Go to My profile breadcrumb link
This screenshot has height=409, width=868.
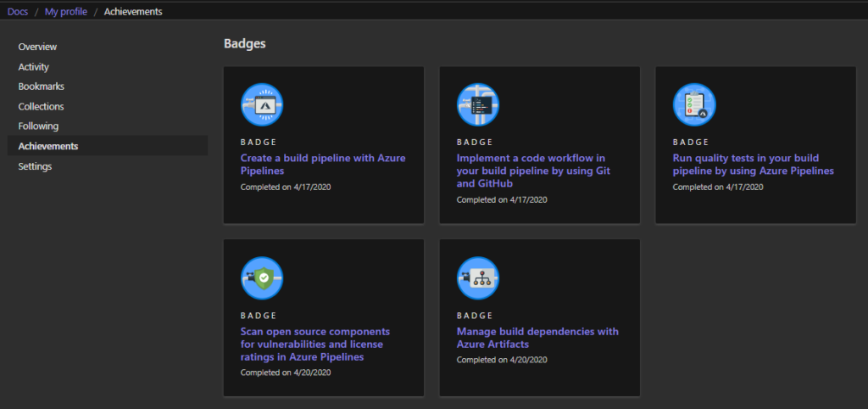point(66,12)
